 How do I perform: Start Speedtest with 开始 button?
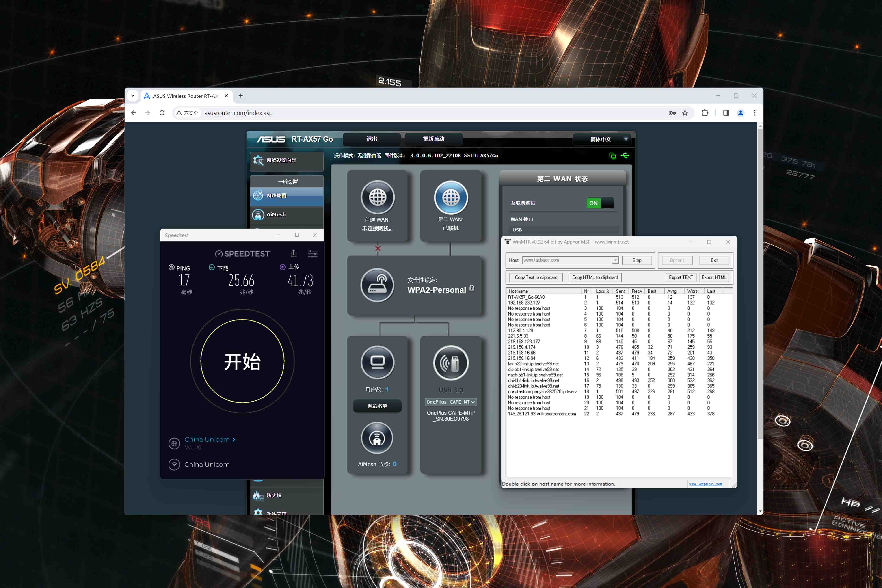point(242,361)
